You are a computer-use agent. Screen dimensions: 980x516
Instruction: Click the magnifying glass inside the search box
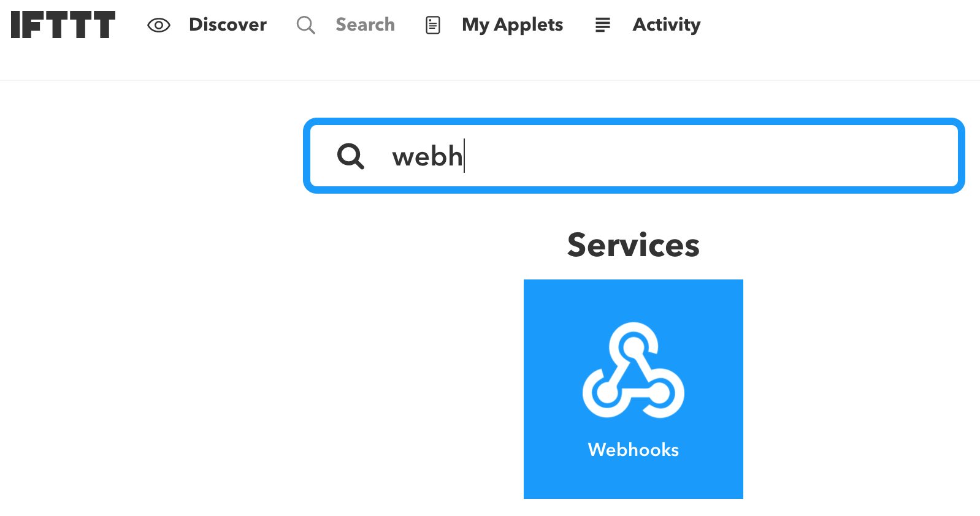(x=351, y=156)
